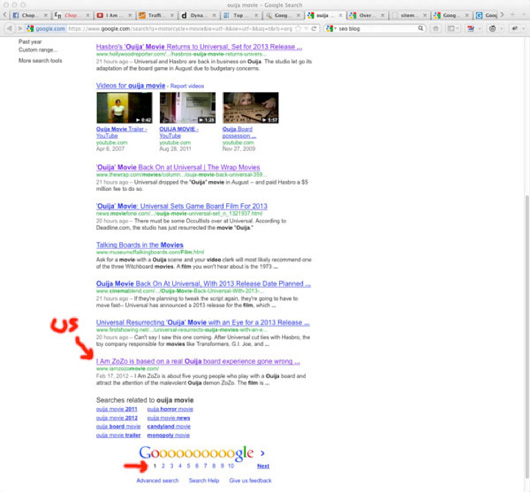530x492 pixels.
Task: Open 'OUIJA MOVIE - YouTube' title link
Action: (x=179, y=132)
